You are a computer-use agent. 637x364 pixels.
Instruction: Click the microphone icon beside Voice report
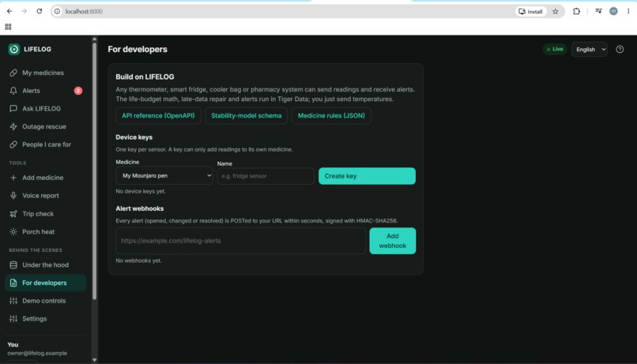coord(13,196)
